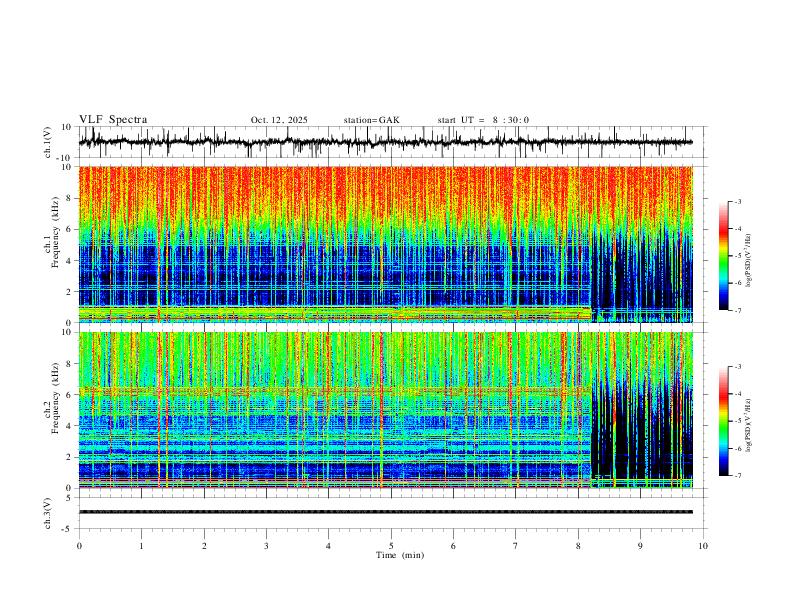Click the '0' tick on the time axis
Viewport: 792px width, 612px height.
pos(79,546)
